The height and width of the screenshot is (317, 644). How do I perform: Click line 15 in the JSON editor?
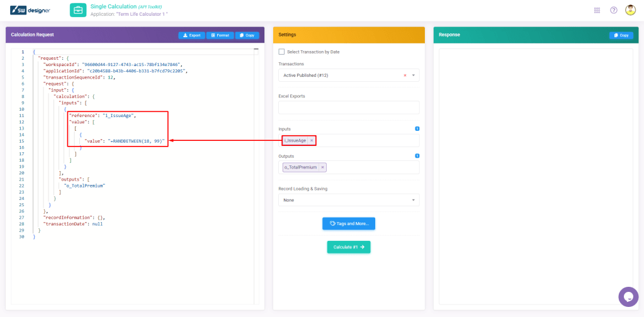[126, 141]
